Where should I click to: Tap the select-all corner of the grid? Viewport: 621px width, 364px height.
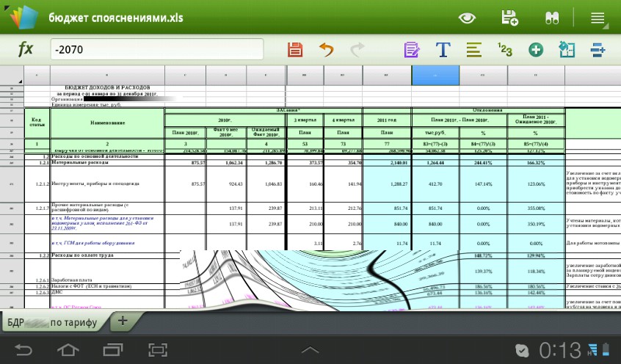tap(12, 76)
